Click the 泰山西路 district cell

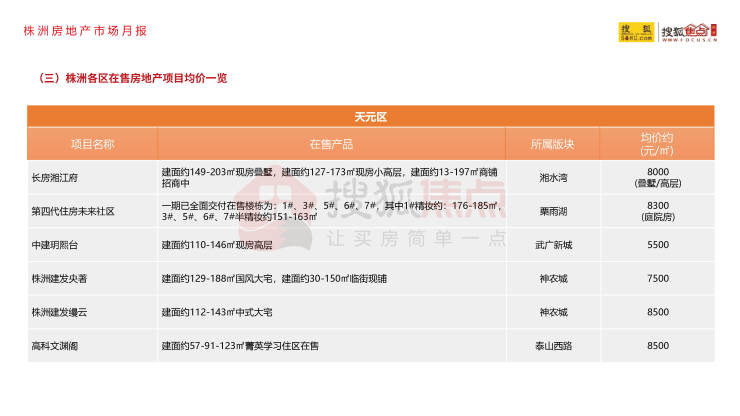tap(553, 346)
